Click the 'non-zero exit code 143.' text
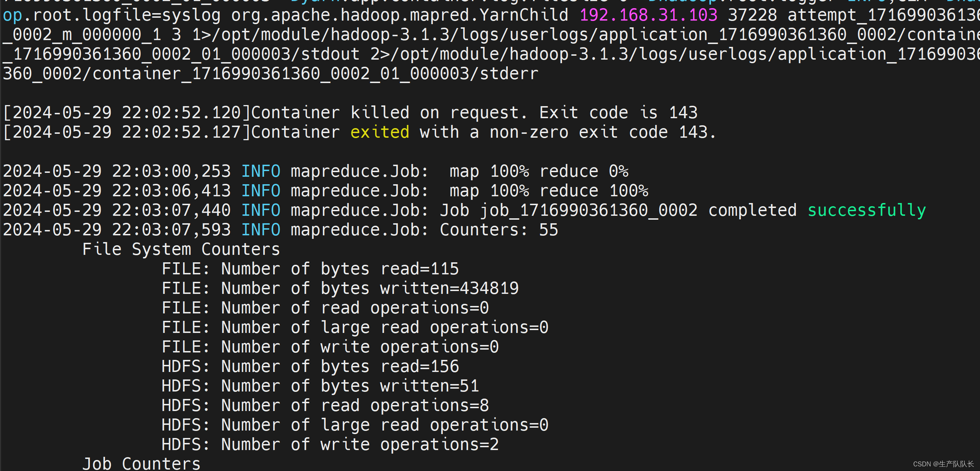980x471 pixels. click(603, 132)
